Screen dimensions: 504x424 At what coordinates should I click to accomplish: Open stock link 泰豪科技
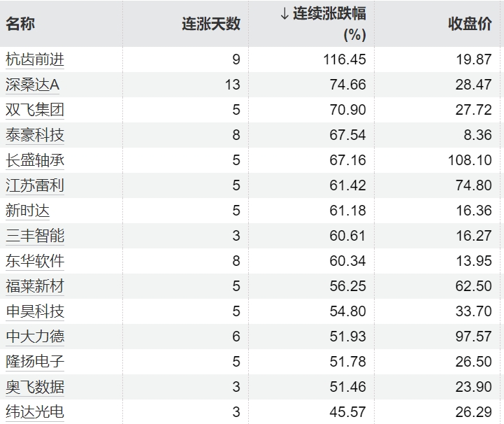(35, 135)
